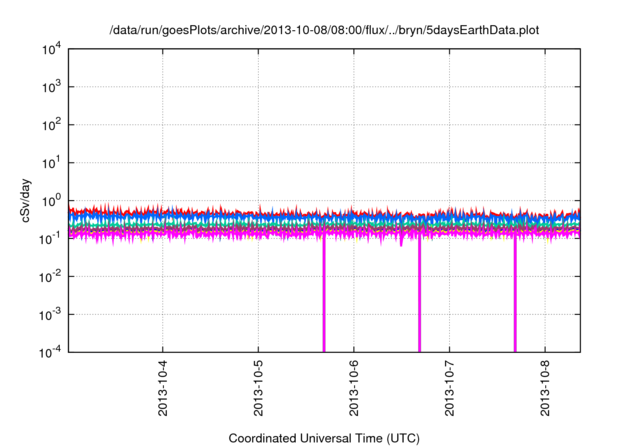The image size is (640, 448).
Task: Select the 2013-10-7 date tick label
Action: coord(449,388)
